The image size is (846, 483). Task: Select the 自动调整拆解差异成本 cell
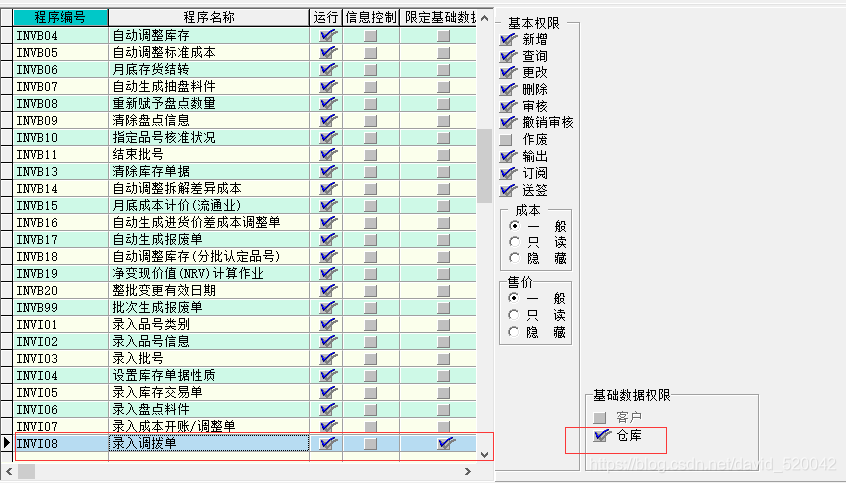209,189
